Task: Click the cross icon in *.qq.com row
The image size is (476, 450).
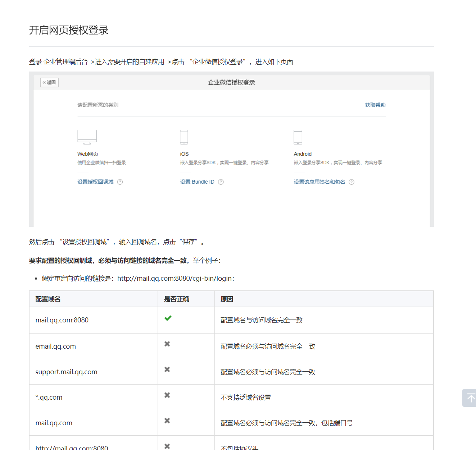Action: 167,395
